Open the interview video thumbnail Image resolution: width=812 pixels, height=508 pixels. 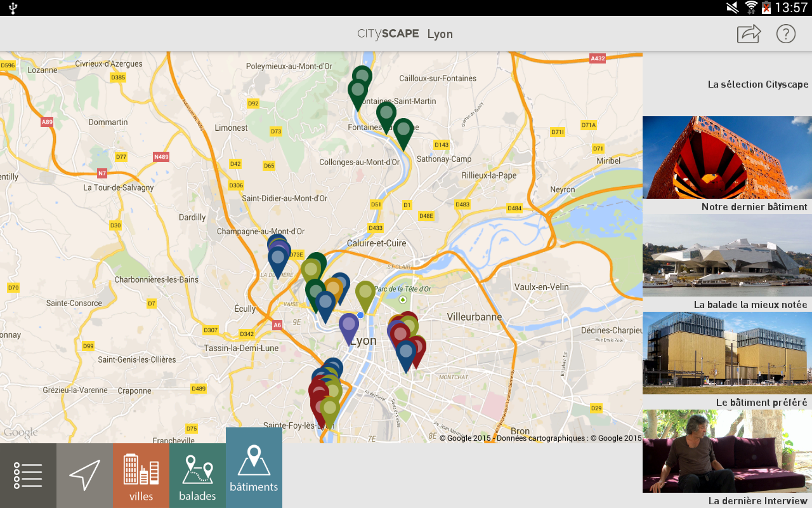[x=727, y=451]
